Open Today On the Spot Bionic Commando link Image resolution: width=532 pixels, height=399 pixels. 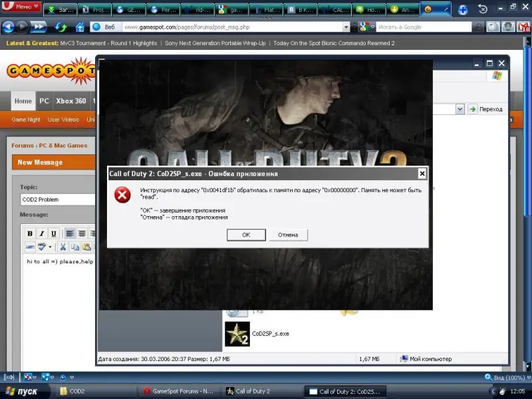(334, 43)
